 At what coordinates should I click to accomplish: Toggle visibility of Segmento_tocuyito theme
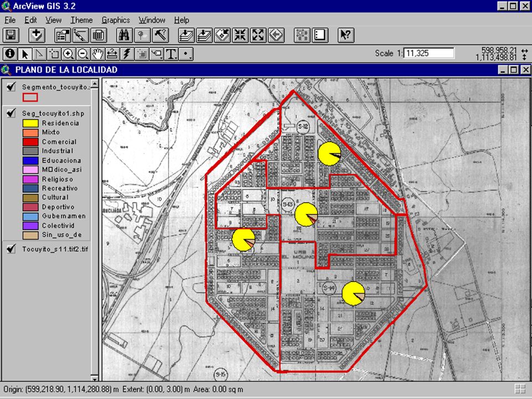11,87
